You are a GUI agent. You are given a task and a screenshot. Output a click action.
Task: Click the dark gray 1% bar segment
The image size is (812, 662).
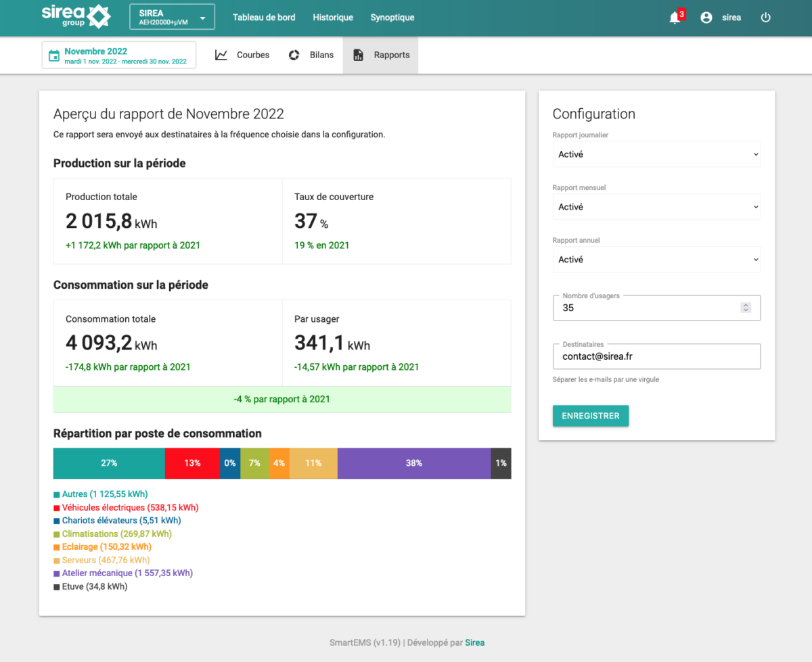pyautogui.click(x=501, y=463)
